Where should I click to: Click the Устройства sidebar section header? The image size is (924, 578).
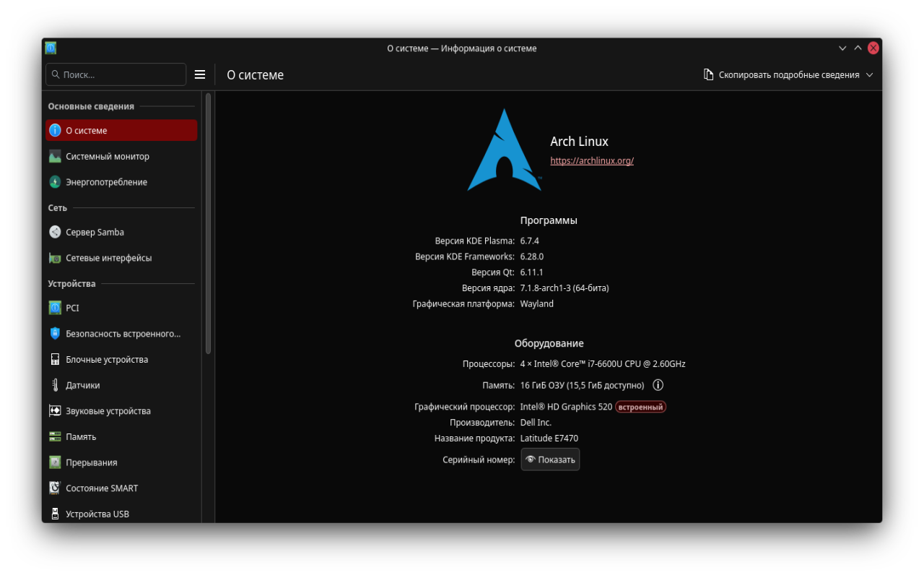[71, 284]
